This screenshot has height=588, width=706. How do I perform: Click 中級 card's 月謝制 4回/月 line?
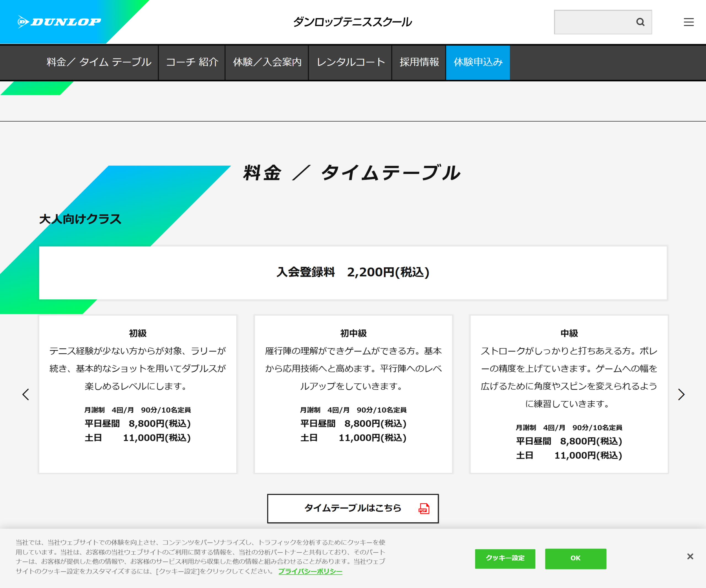pyautogui.click(x=569, y=428)
